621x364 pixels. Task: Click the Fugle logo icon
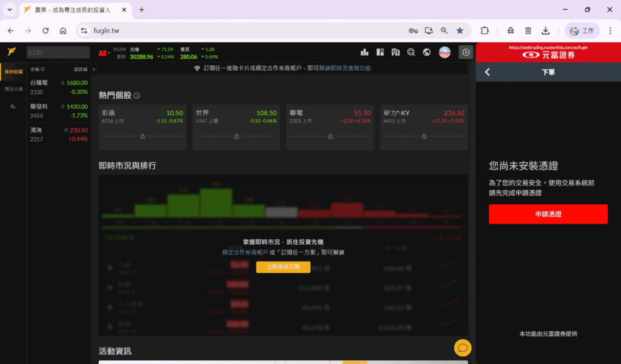point(12,52)
